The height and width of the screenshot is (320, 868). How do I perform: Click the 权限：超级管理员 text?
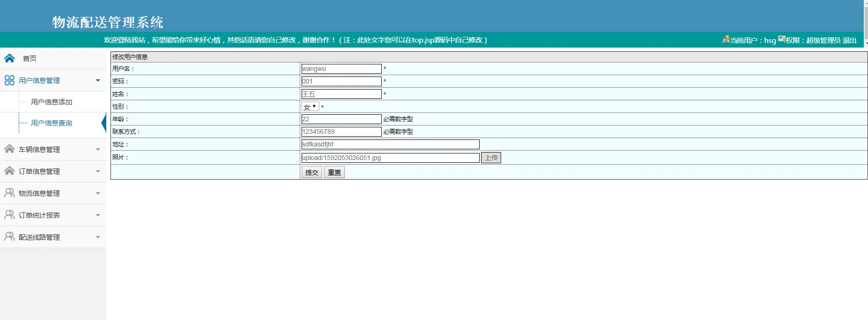click(x=813, y=40)
